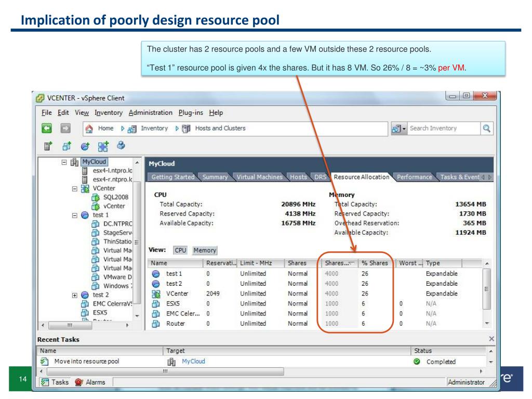Expand the test 2 resource pool

point(76,294)
